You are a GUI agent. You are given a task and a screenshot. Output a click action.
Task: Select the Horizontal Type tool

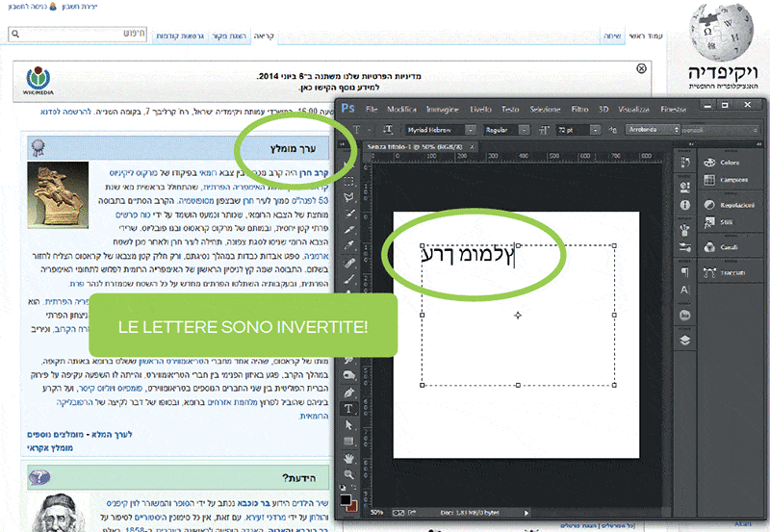tap(348, 409)
